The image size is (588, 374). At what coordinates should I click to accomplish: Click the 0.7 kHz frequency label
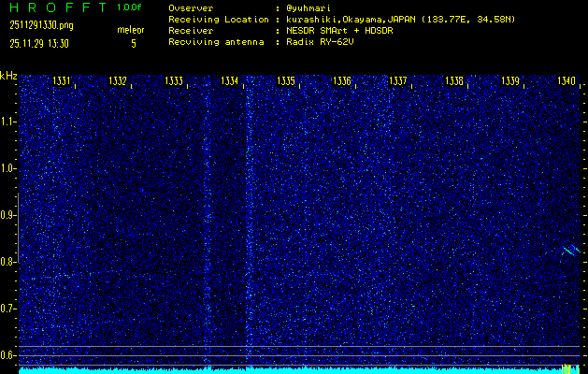7,309
